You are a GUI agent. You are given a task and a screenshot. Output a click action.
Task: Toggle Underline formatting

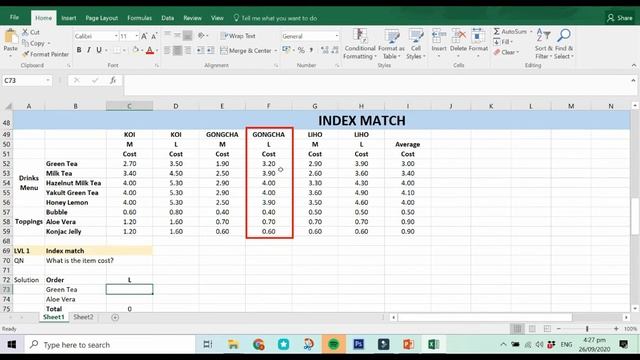click(x=99, y=50)
